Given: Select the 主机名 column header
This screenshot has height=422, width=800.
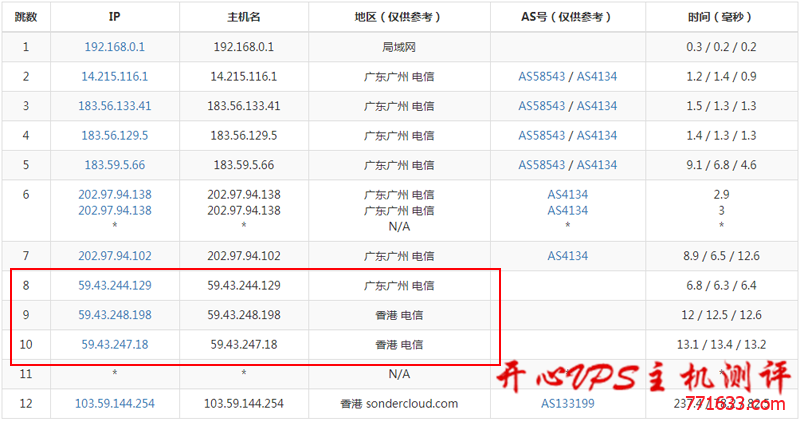Looking at the screenshot, I should [244, 17].
